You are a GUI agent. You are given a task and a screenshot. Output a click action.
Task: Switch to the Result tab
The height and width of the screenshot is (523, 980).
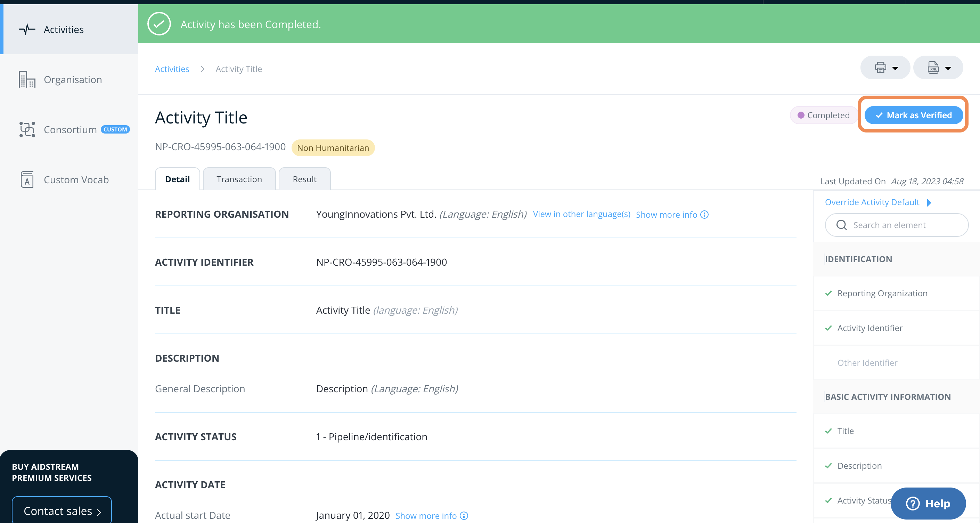pos(304,179)
